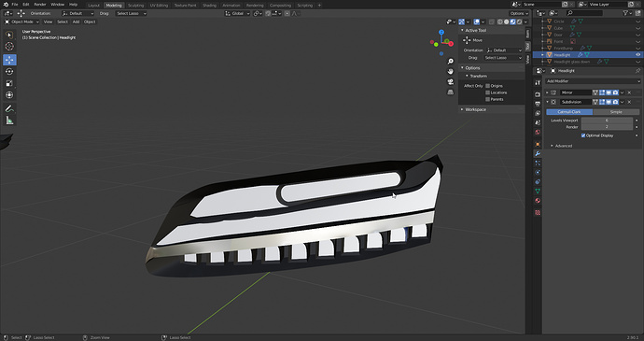Pin the Headlight properties context
This screenshot has width=644, height=341.
click(x=637, y=71)
